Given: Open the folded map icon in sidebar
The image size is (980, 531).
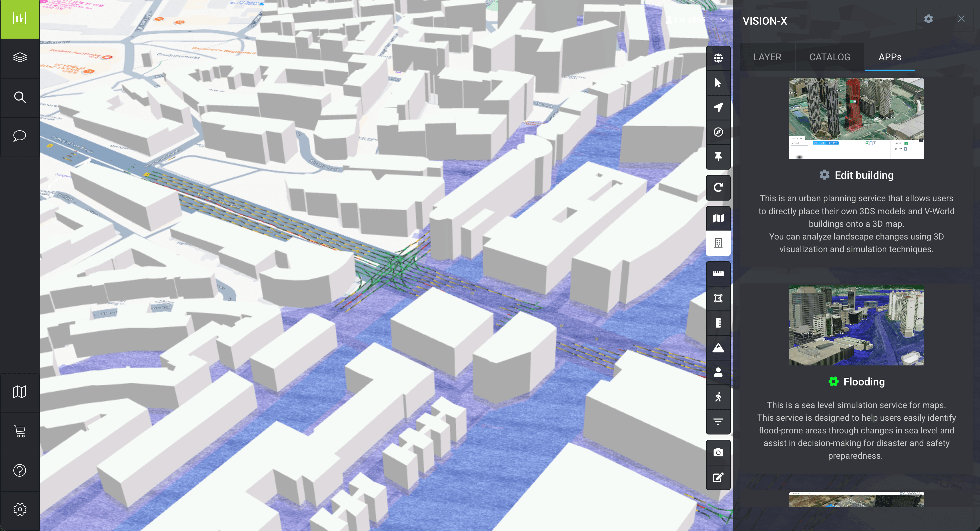Looking at the screenshot, I should 20,392.
